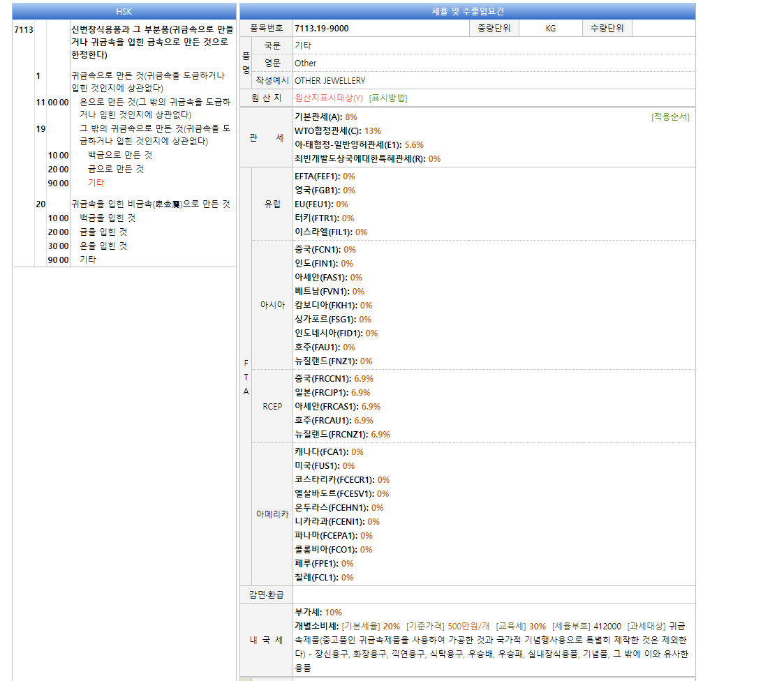Image resolution: width=784 pixels, height=681 pixels.
Task: Click the 감면·환급 row label
Action: [266, 595]
